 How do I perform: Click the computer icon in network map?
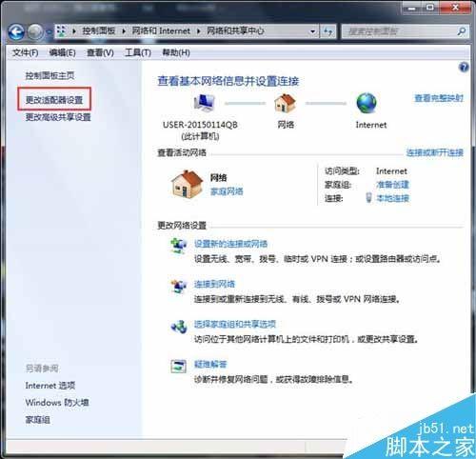click(x=204, y=103)
